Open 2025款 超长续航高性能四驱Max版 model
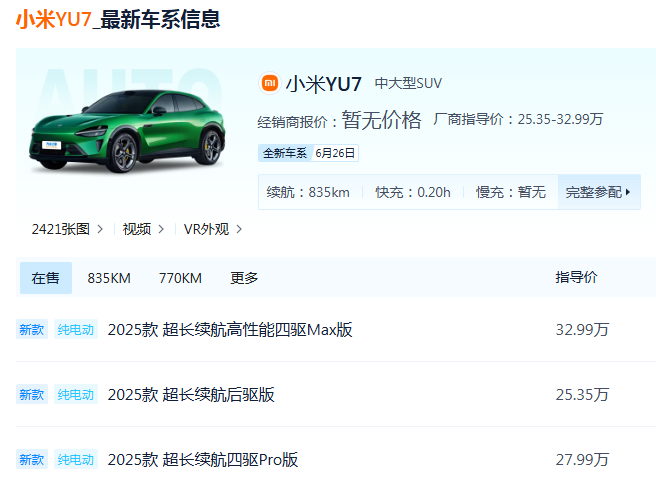The height and width of the screenshot is (501, 656). [x=230, y=330]
